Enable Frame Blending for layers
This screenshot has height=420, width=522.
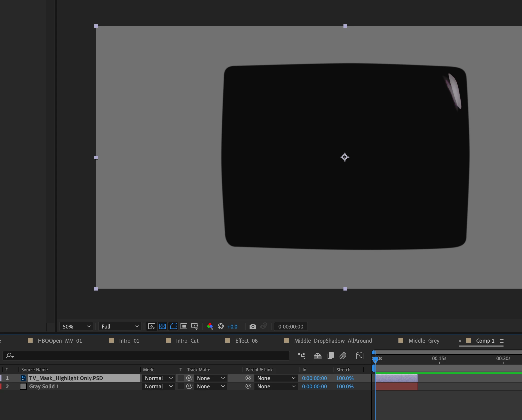point(330,356)
